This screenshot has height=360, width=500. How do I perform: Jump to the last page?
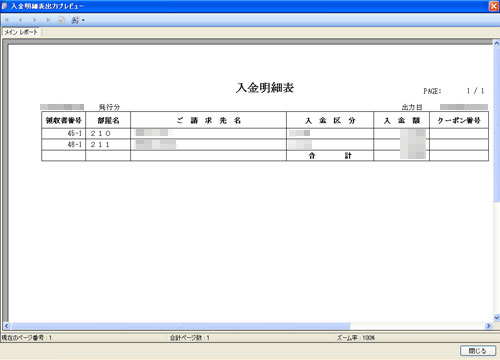coord(48,20)
